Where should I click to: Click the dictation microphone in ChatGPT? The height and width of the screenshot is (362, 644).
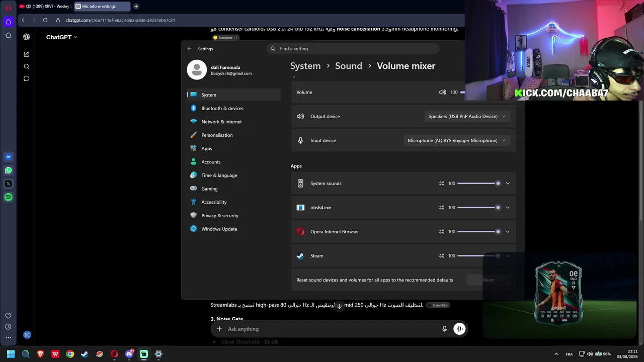(x=444, y=329)
